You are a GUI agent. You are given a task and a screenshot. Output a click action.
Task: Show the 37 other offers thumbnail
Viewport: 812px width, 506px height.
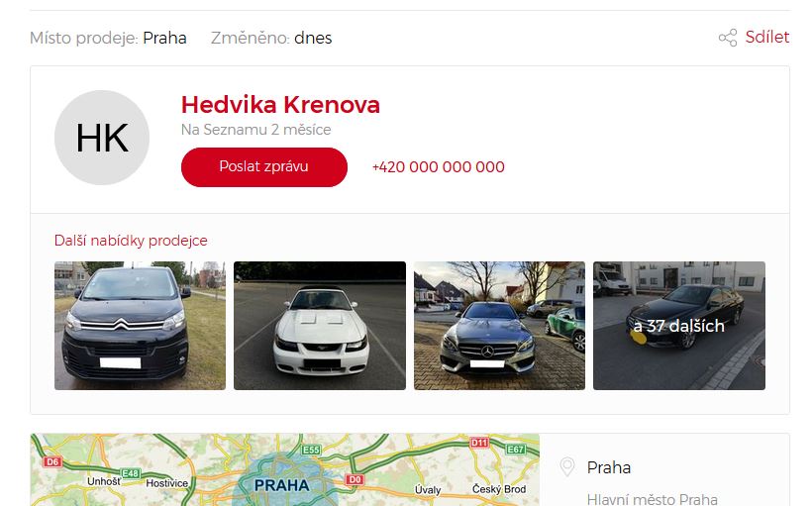click(679, 326)
